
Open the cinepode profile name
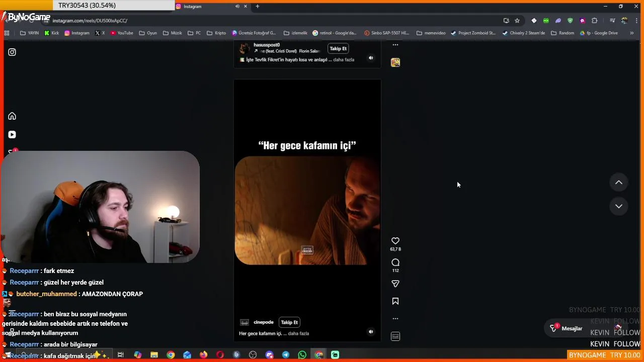264,322
